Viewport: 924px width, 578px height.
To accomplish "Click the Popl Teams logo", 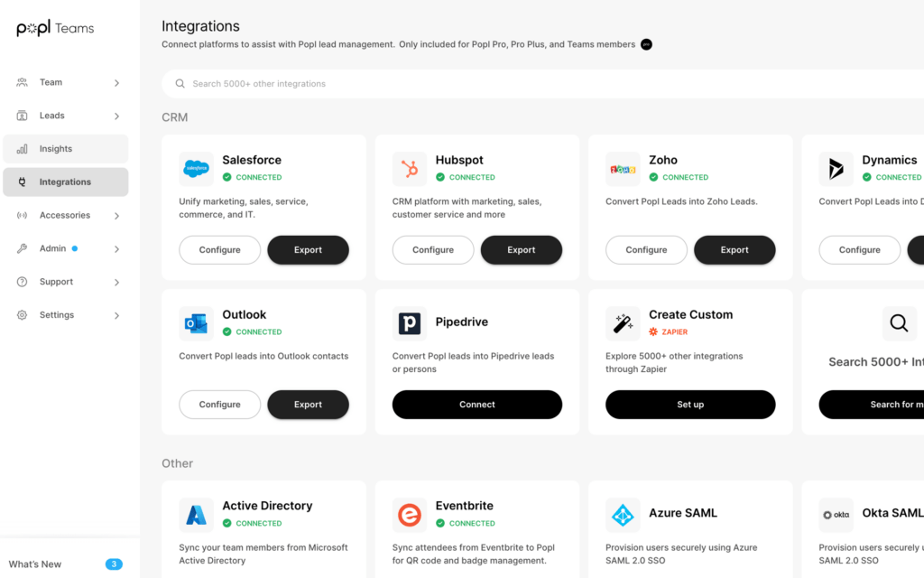I will [x=54, y=27].
